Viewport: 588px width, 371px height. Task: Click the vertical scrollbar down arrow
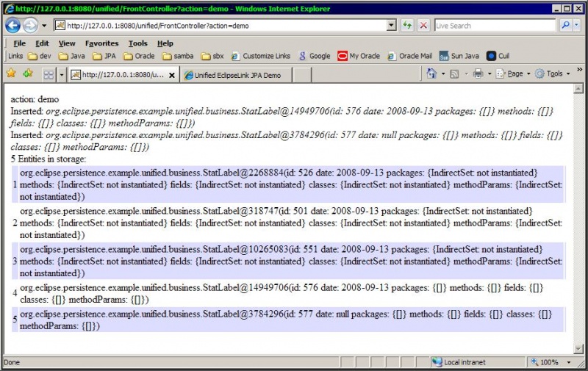click(x=578, y=348)
